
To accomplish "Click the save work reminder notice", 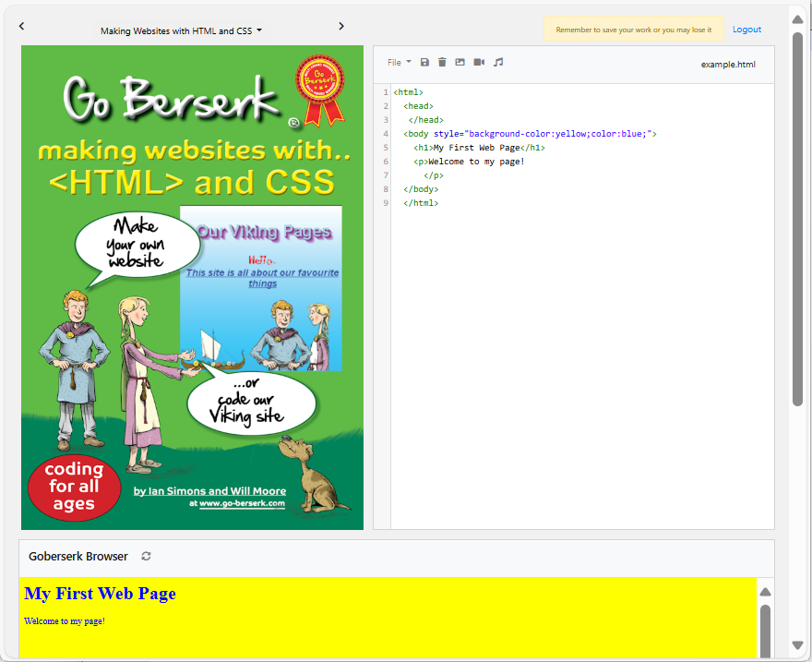I will (633, 30).
